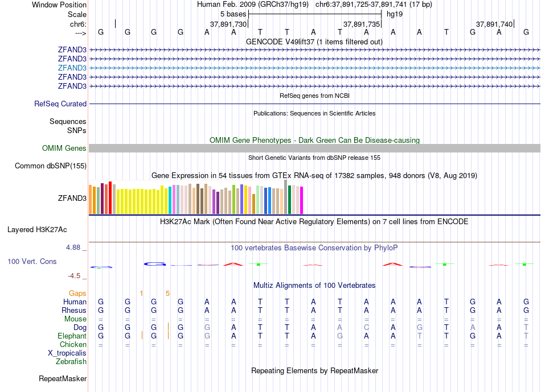Screen dimensions: 541x392
Task: Open the 100 Vert. Cons track label
Action: (x=32, y=261)
